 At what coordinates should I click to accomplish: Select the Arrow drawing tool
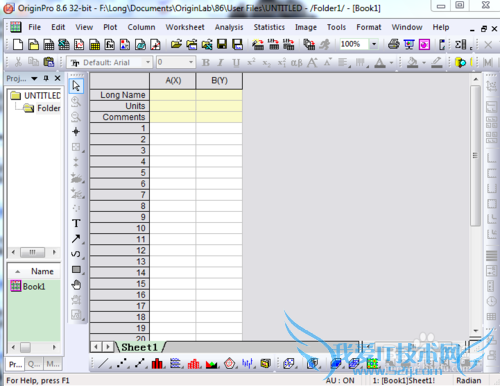pyautogui.click(x=76, y=239)
